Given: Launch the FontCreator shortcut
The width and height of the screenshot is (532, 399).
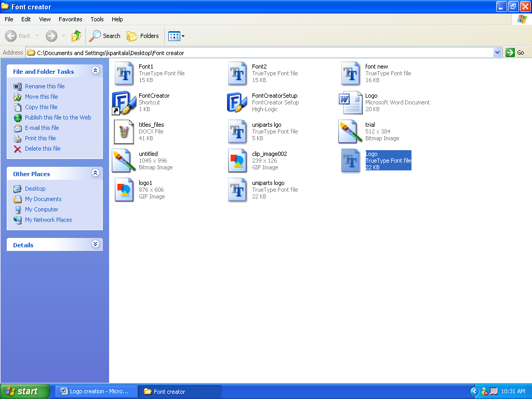Looking at the screenshot, I should click(124, 102).
